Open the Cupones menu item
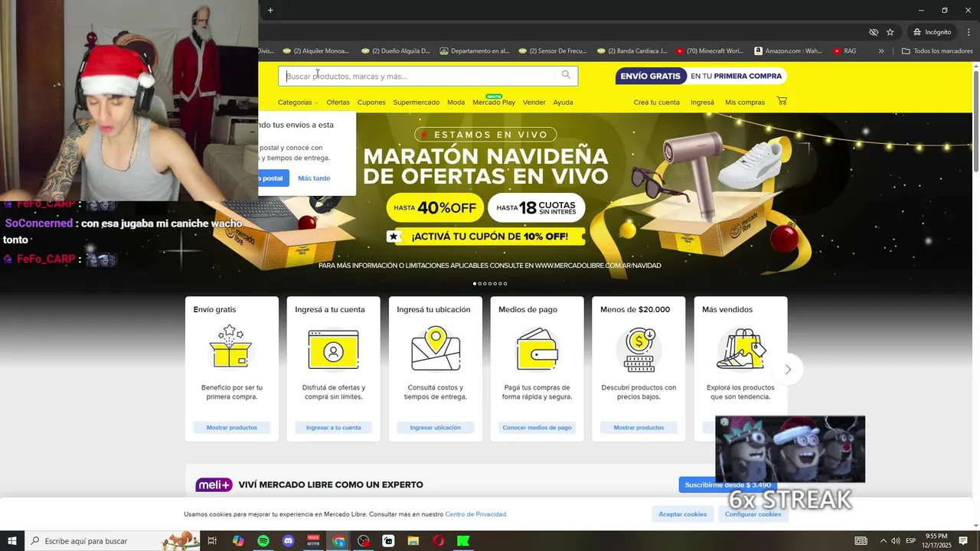This screenshot has height=551, width=980. tap(371, 103)
